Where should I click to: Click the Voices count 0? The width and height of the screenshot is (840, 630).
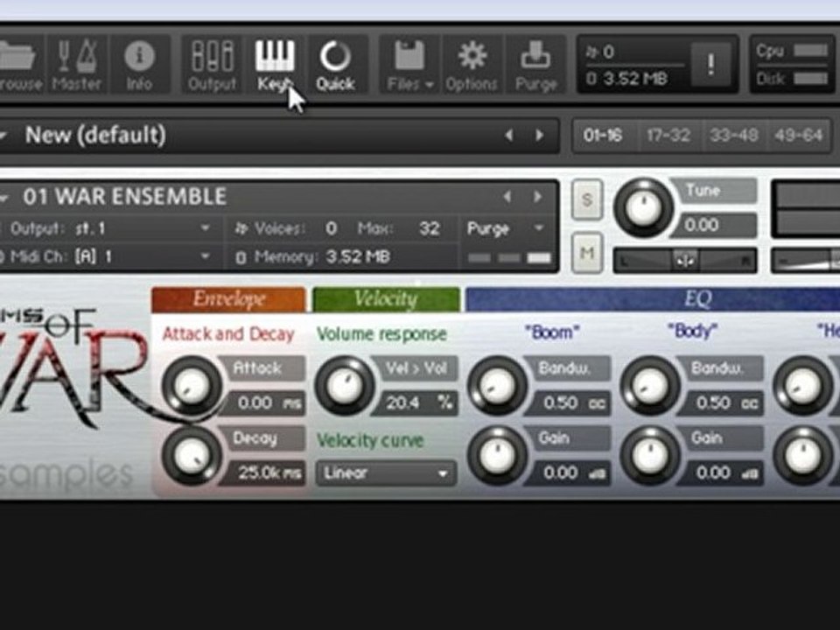click(331, 228)
